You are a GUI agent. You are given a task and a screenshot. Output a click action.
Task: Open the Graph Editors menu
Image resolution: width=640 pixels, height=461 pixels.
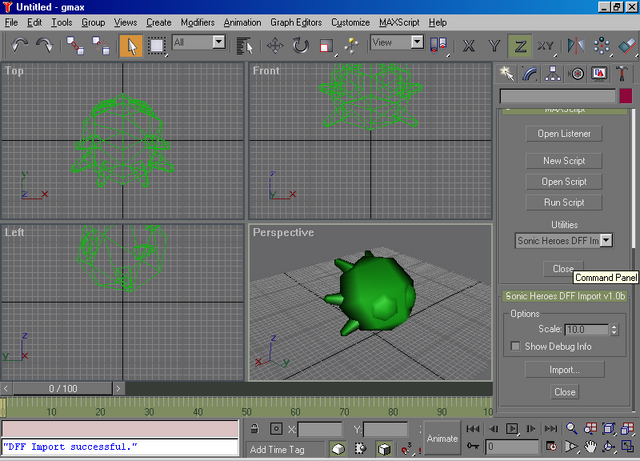pyautogui.click(x=296, y=22)
